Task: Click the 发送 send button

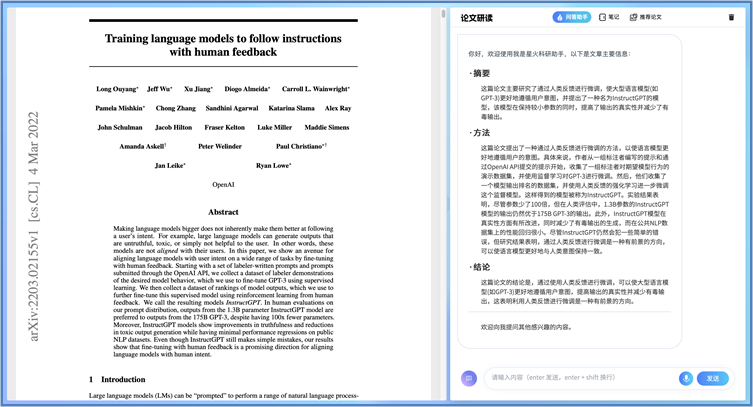Action: (x=713, y=378)
